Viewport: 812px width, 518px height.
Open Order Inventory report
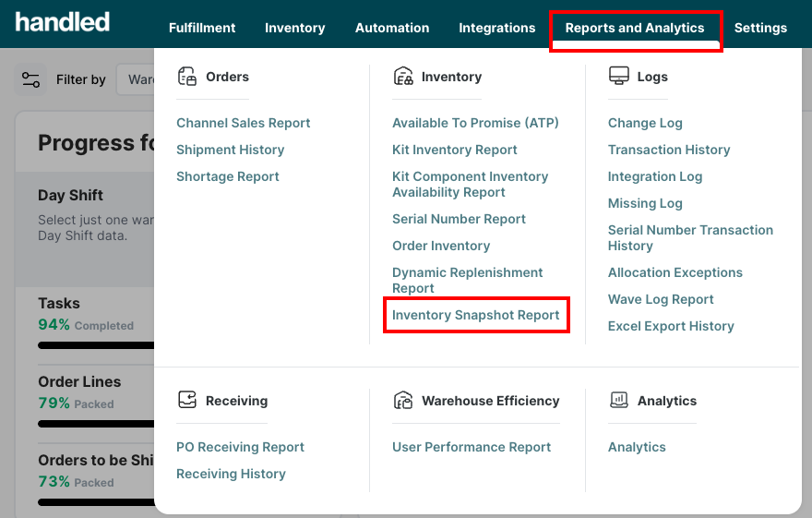(441, 246)
